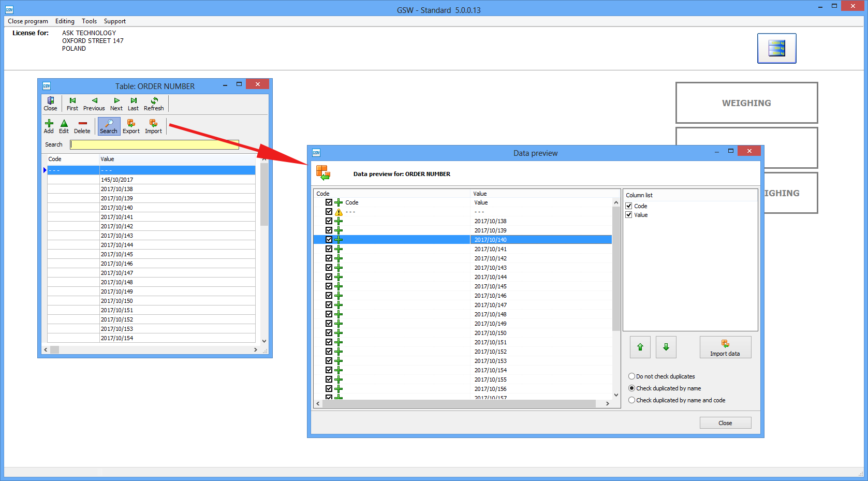
Task: Click the WEIGHING button
Action: tap(746, 103)
